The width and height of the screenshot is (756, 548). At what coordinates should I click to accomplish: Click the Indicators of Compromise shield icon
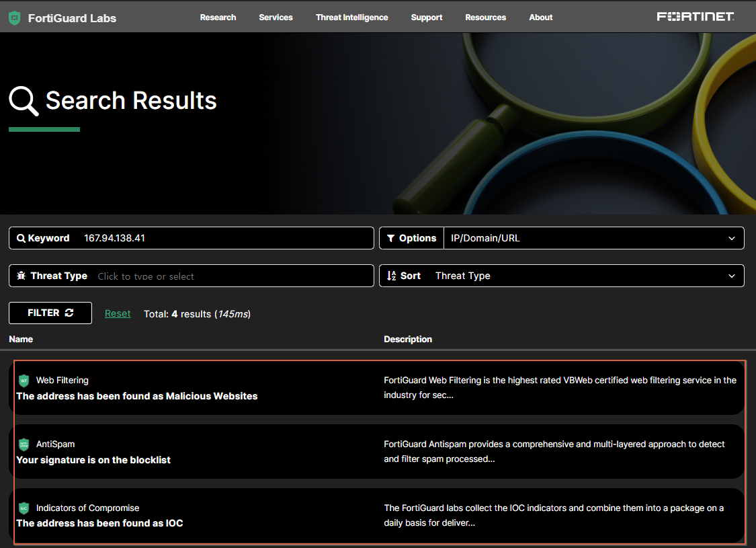24,508
